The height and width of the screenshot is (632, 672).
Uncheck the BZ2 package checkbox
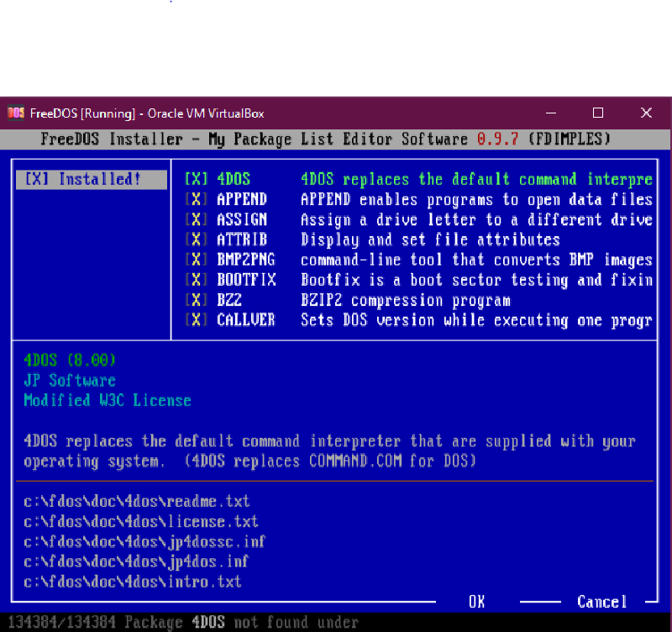[x=196, y=300]
